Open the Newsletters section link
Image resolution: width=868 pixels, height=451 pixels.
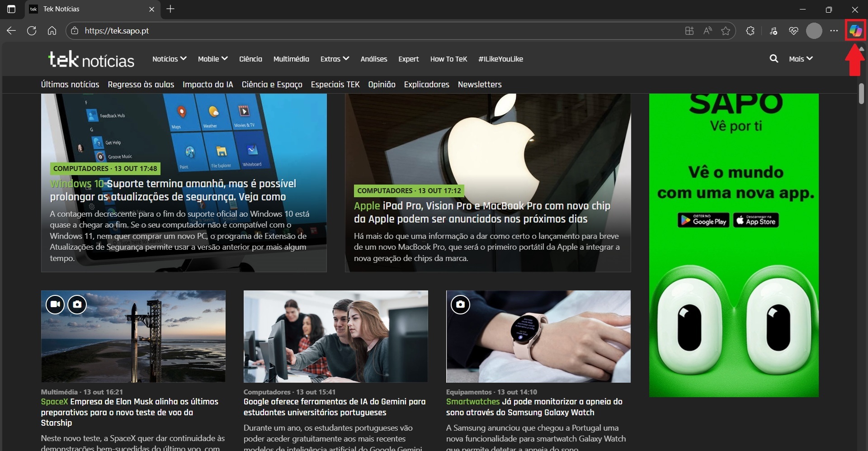tap(479, 85)
